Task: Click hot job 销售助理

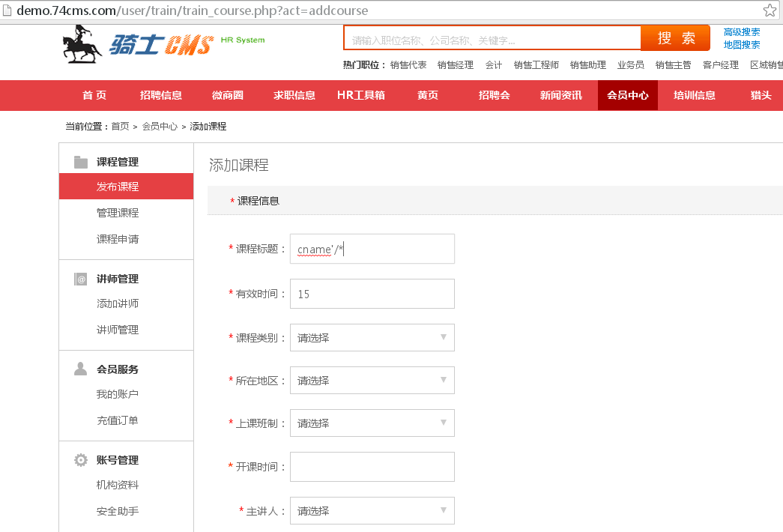Action: click(587, 65)
